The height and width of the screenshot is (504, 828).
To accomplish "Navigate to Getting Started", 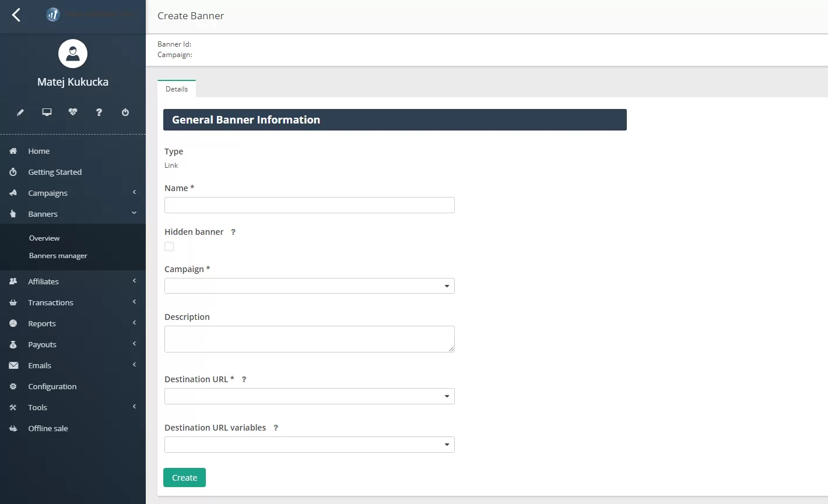I will (55, 172).
